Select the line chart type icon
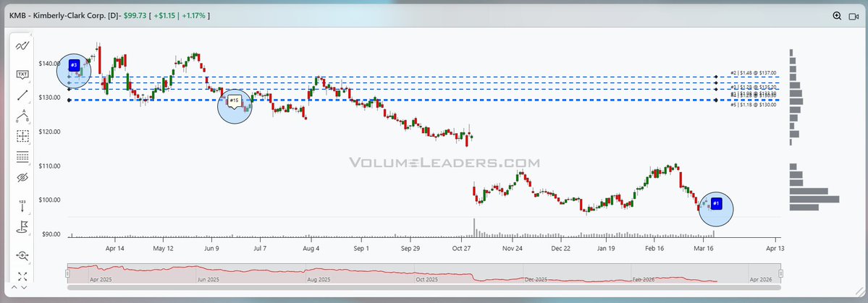This screenshot has height=303, width=868. pos(22,46)
